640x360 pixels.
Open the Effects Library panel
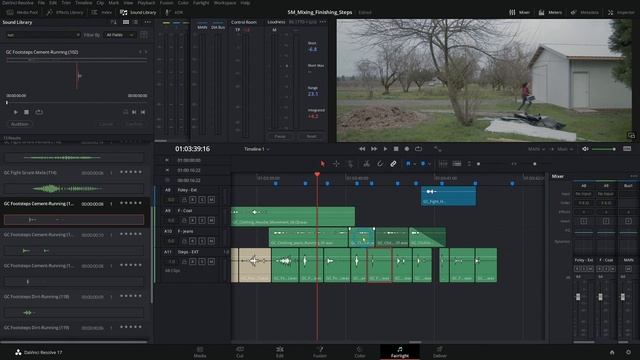point(64,13)
